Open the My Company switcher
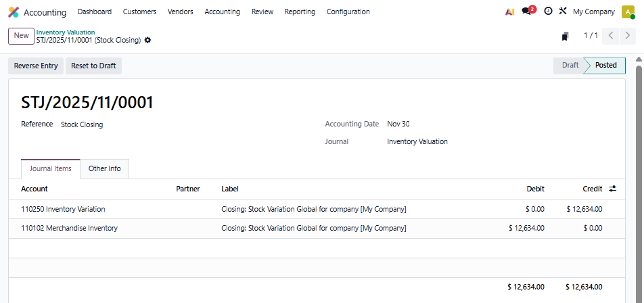The width and height of the screenshot is (644, 303). coord(593,11)
